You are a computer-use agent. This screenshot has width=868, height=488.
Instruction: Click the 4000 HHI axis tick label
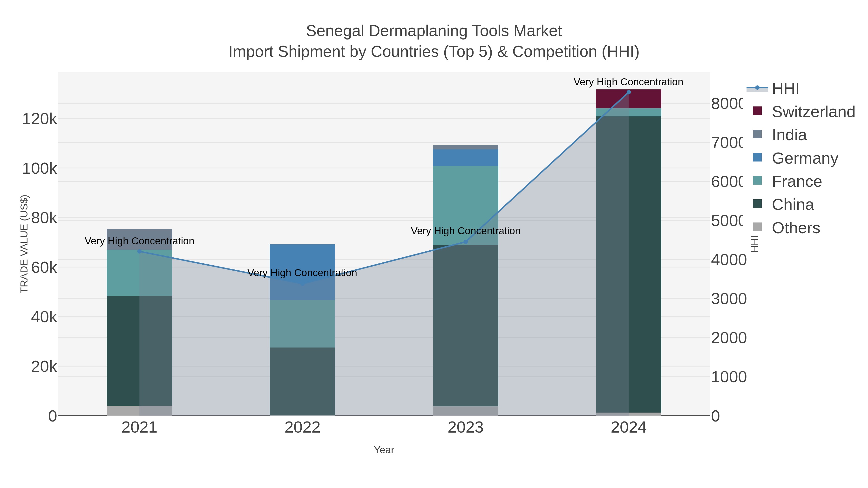point(729,260)
